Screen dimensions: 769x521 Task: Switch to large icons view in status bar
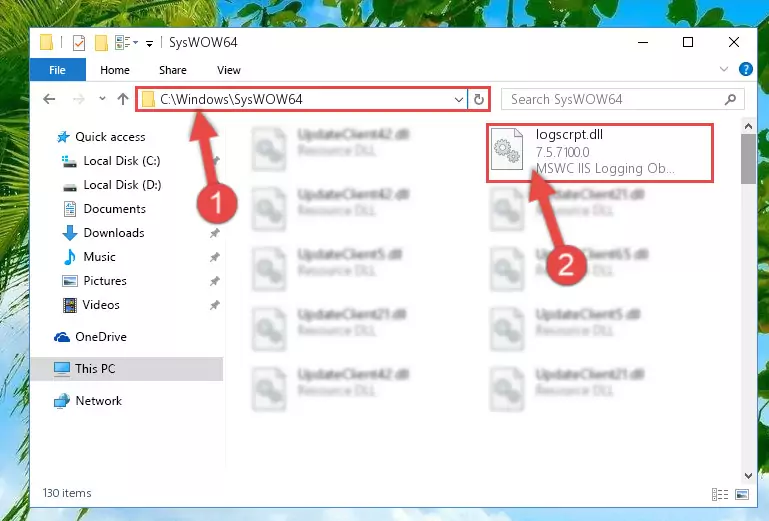click(742, 494)
